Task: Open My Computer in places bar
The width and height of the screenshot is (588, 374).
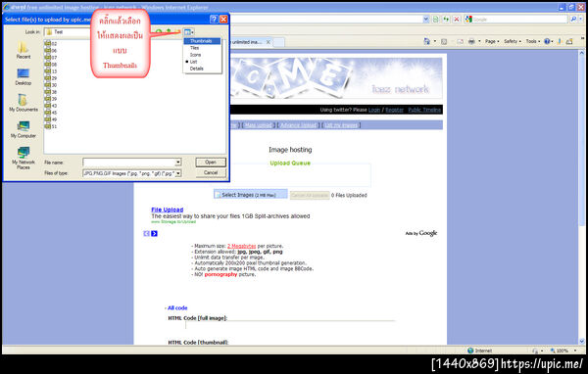Action: [x=24, y=129]
